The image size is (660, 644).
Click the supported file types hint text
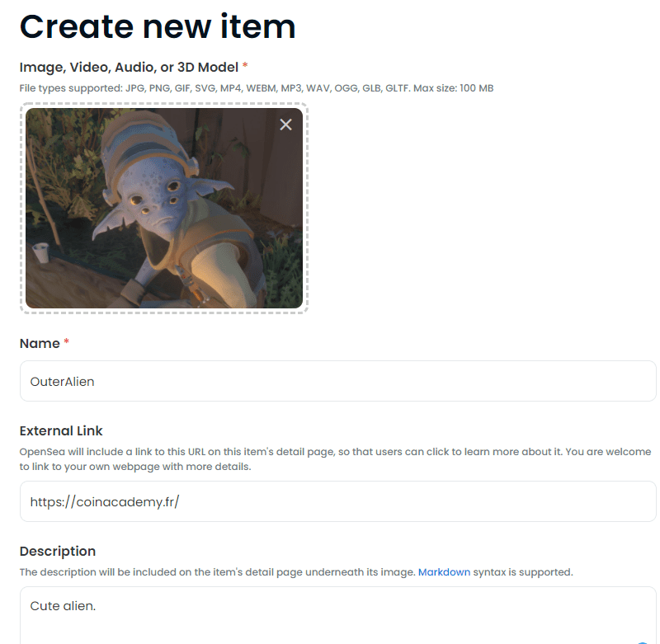pyautogui.click(x=257, y=88)
